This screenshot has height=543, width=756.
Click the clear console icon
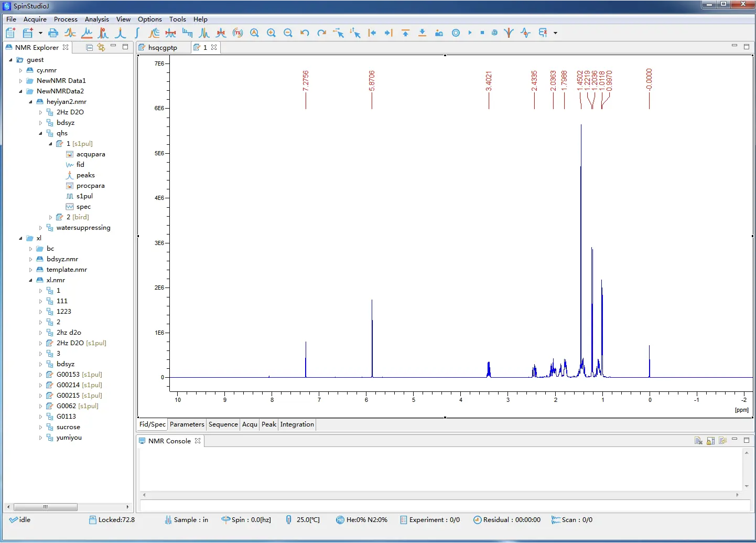pyautogui.click(x=698, y=441)
